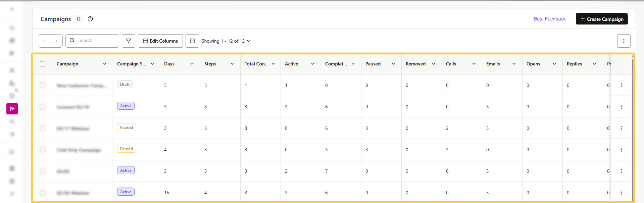This screenshot has width=644, height=203.
Task: Select all campaigns with header checkbox
Action: (x=43, y=64)
